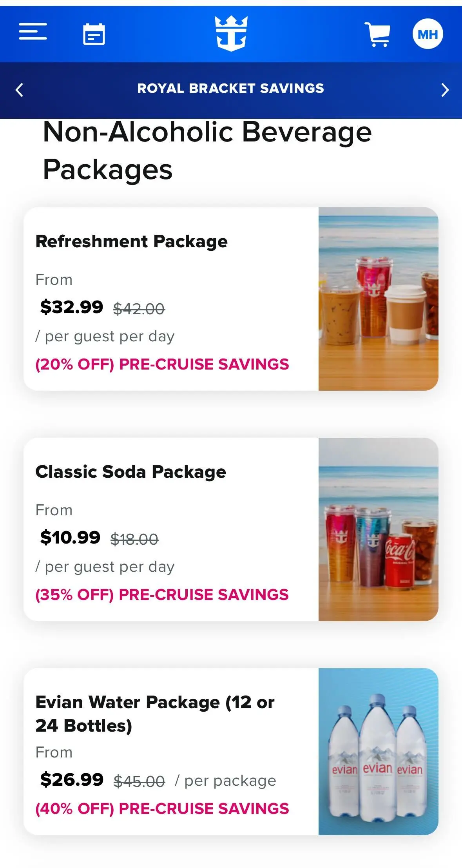Open the Refreshment Package title
The width and height of the screenshot is (462, 868).
(131, 241)
